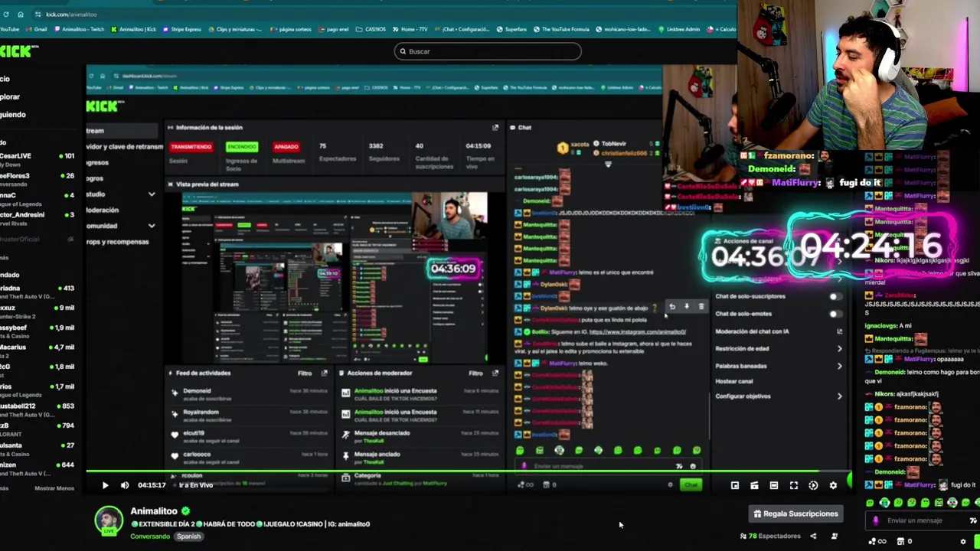Select the Spanish language tag
980x551 pixels.
[x=188, y=536]
